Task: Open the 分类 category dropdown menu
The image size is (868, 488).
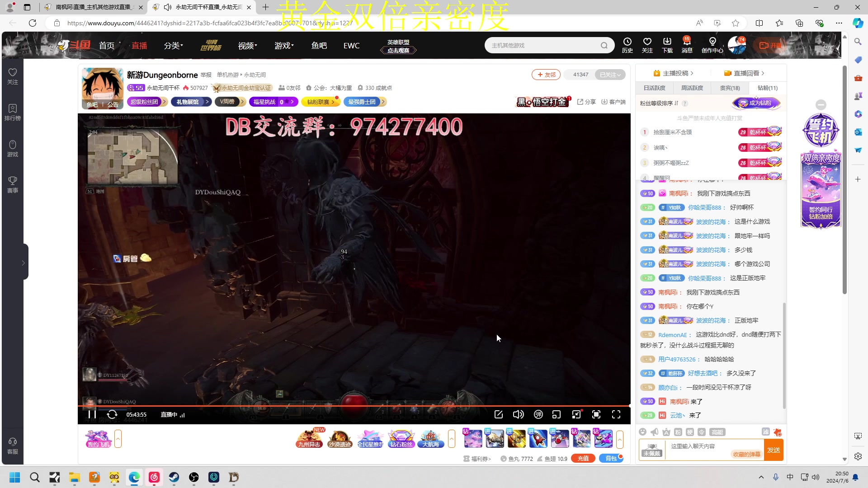Action: click(174, 46)
